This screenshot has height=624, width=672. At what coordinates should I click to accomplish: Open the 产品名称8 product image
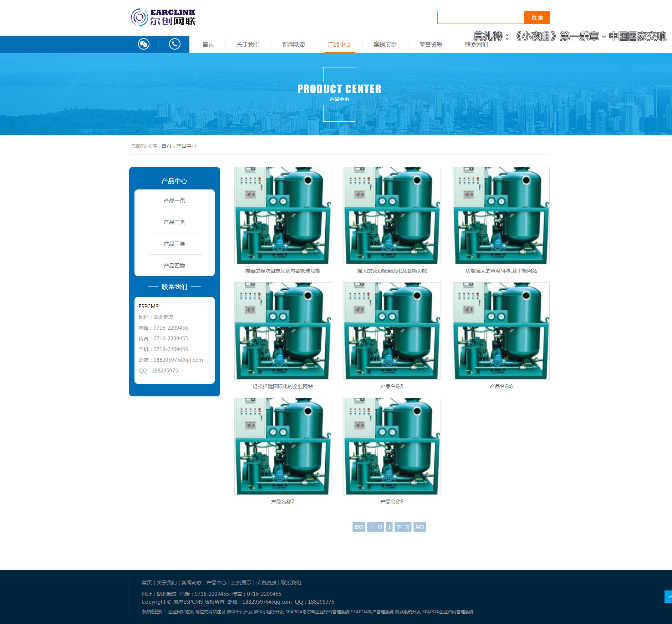(392, 446)
